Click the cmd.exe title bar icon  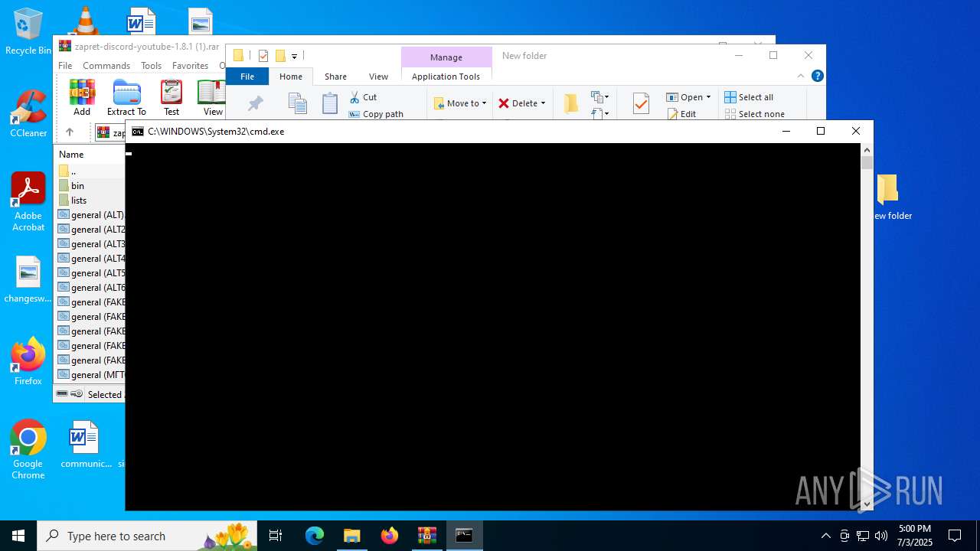138,132
